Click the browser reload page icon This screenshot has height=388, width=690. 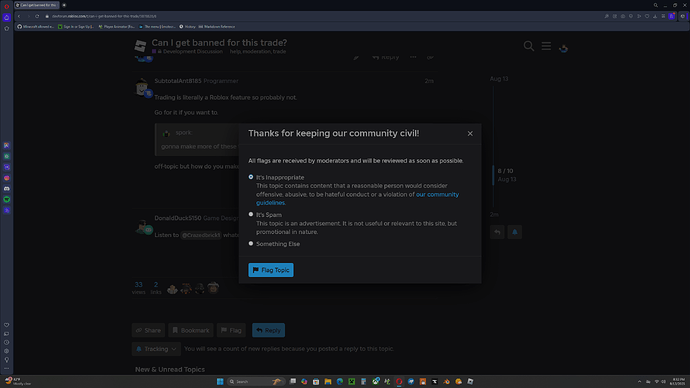(37, 16)
